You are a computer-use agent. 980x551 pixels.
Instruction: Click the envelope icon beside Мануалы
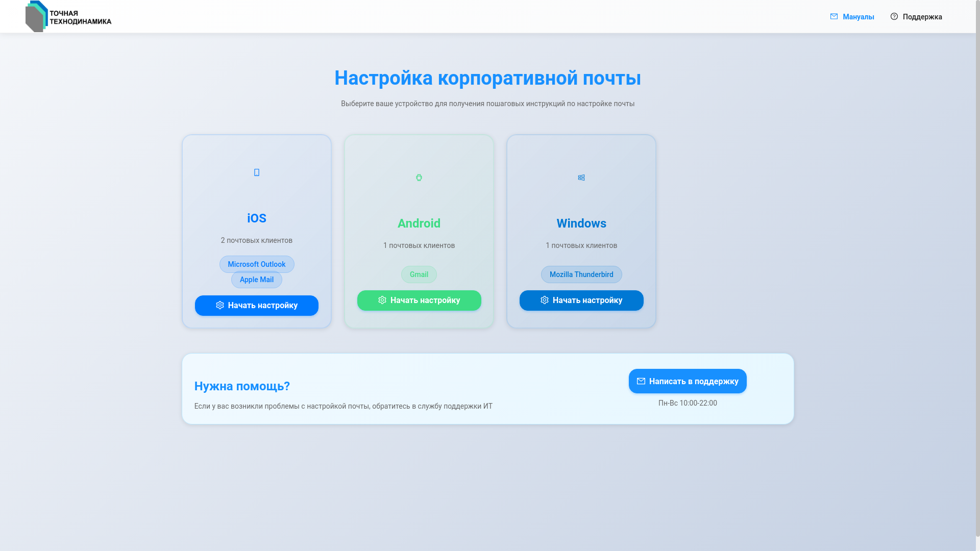[x=834, y=16]
